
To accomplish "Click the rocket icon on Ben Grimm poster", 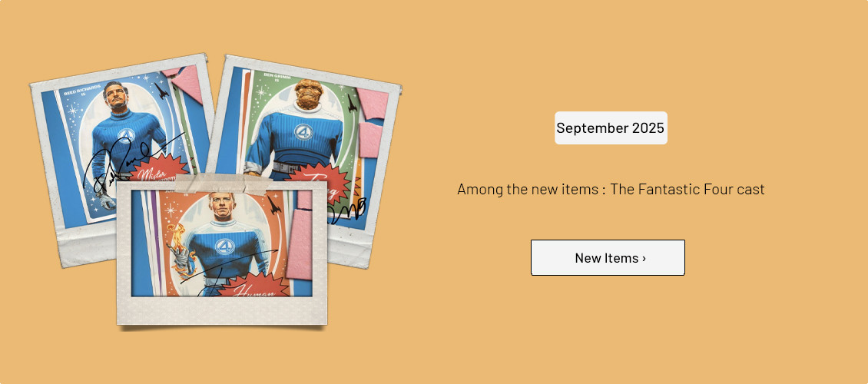I will (352, 102).
